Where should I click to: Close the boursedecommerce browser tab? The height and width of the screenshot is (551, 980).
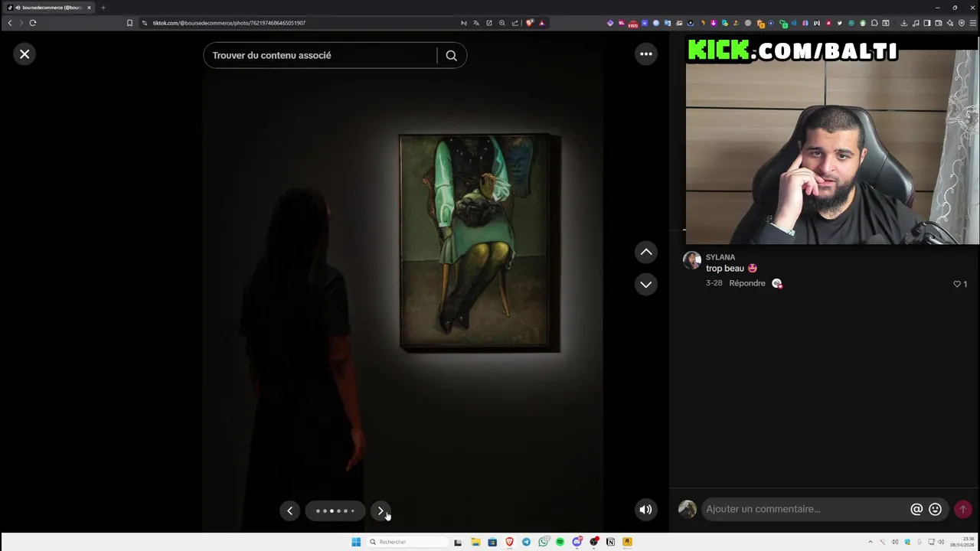point(89,8)
